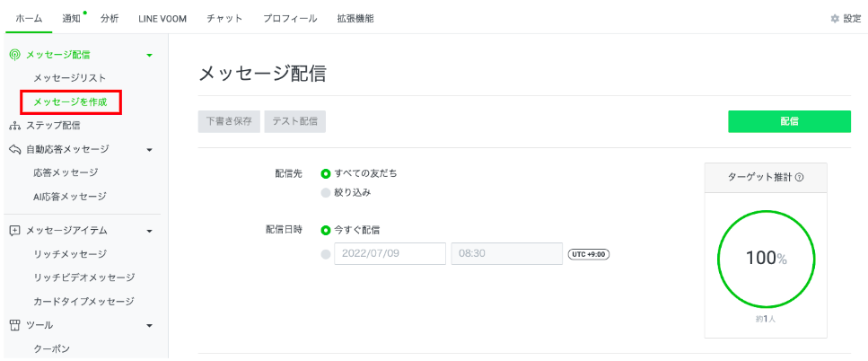Click the 配信先 label
Viewport: 868px width, 361px height.
[x=288, y=173]
